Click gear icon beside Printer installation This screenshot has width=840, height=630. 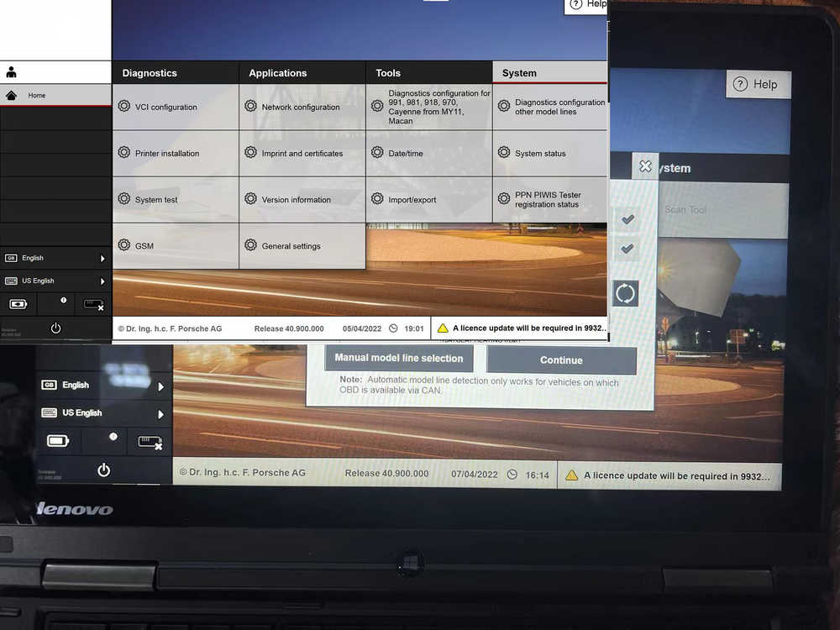click(x=124, y=152)
